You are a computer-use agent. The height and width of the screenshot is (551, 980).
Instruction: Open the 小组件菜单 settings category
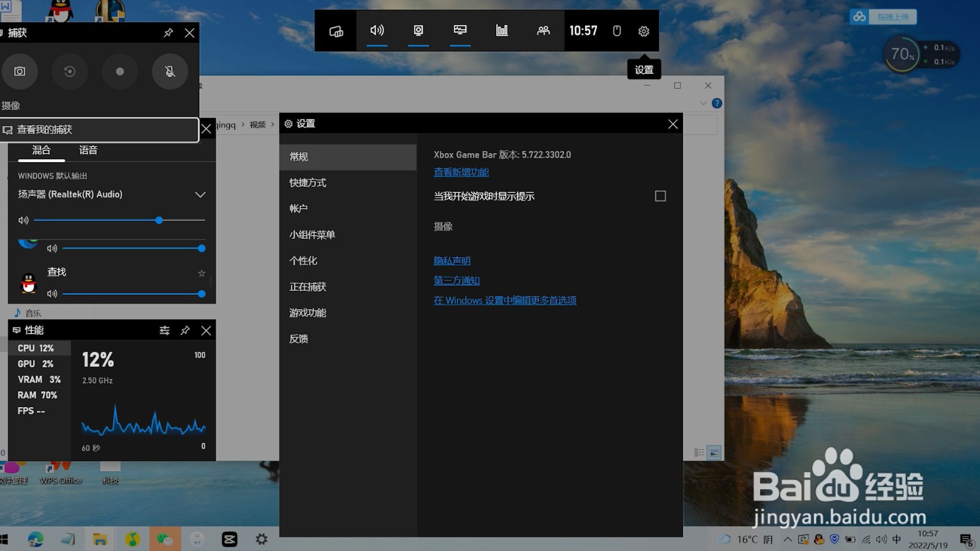(348, 235)
